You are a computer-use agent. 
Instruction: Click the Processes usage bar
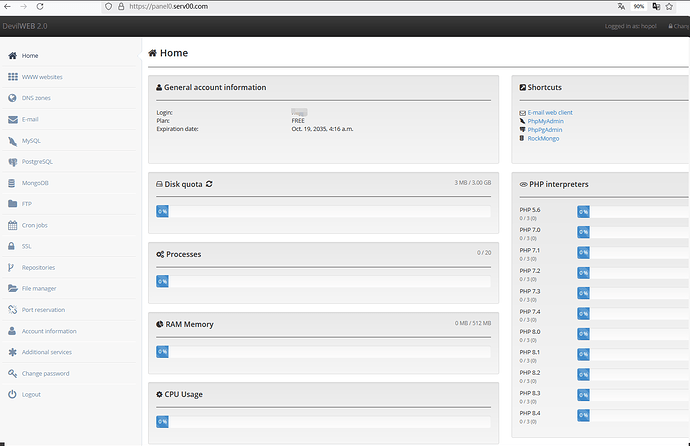click(x=323, y=281)
